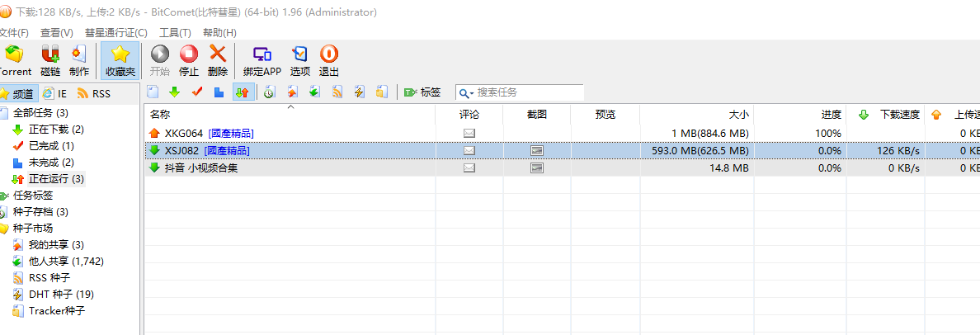This screenshot has width=980, height=335.
Task: Click the 國產精品 tag link on XSJ082
Action: tap(227, 151)
